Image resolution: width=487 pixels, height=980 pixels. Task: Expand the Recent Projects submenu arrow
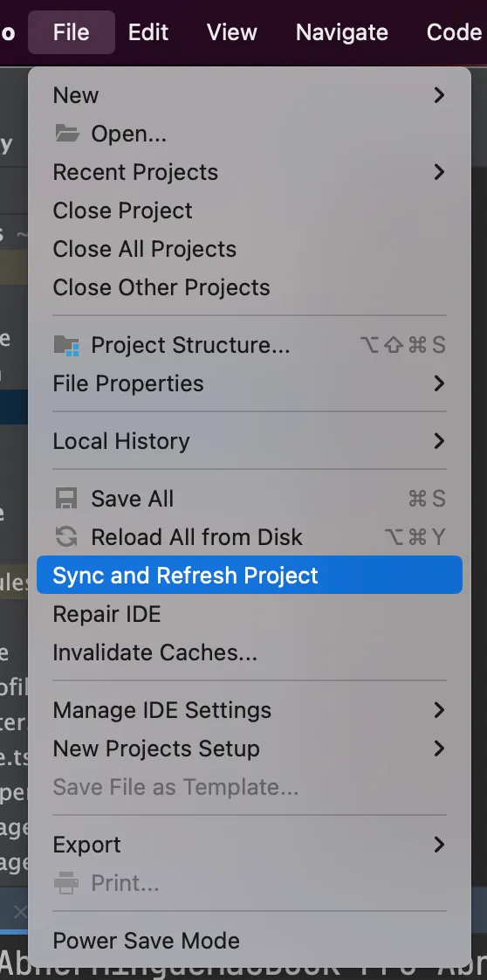440,172
